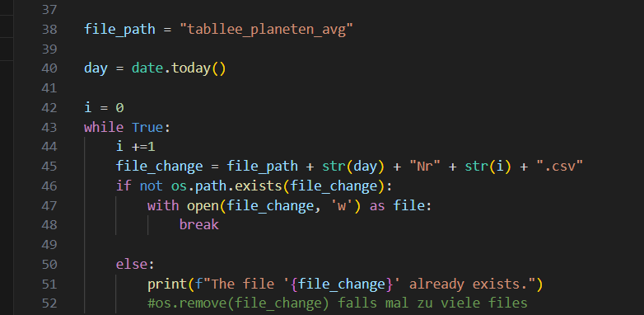This screenshot has width=644, height=315.
Task: Place cursor in "tabllee_planeten_avg" string
Action: tap(266, 30)
